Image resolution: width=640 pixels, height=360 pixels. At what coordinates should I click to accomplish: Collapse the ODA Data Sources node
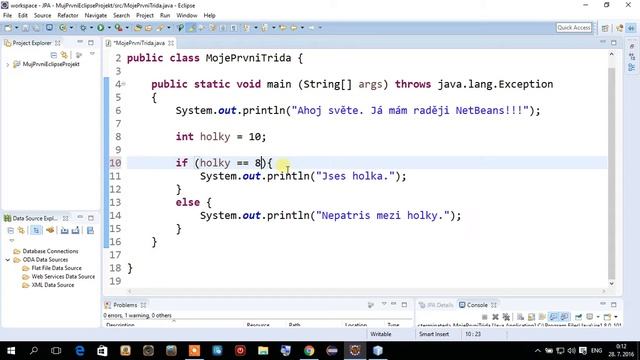[x=8, y=260]
